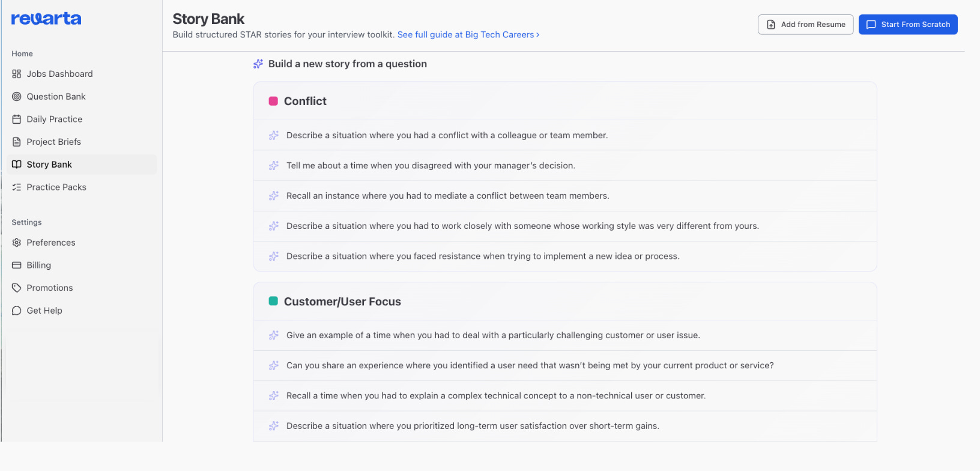Screen dimensions: 980x471
Task: Choose the challenging customer issue question
Action: [493, 335]
